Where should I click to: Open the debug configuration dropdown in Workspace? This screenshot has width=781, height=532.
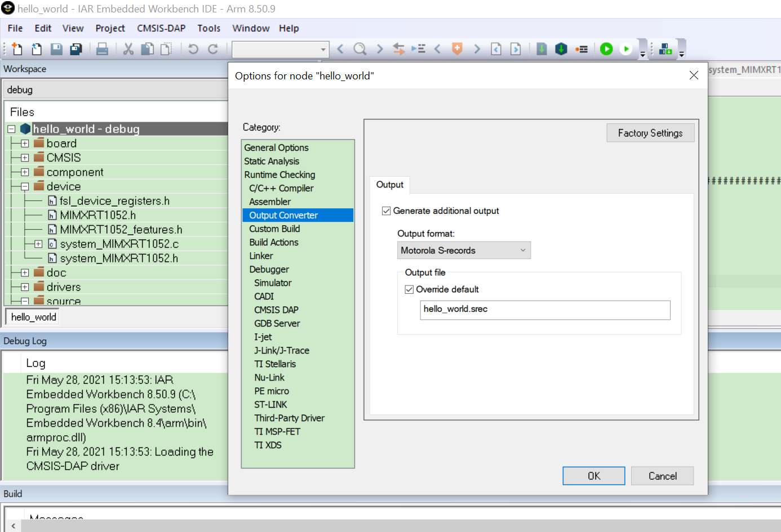coord(116,90)
